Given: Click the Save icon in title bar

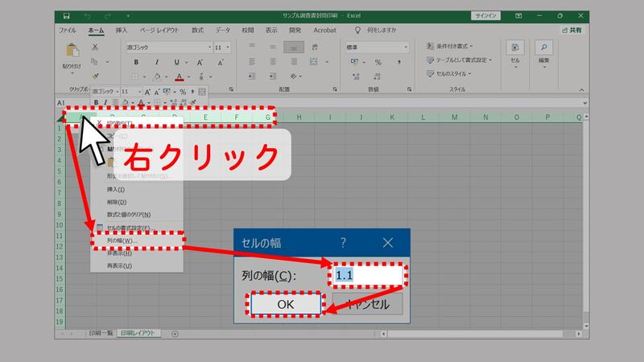Looking at the screenshot, I should [66, 16].
